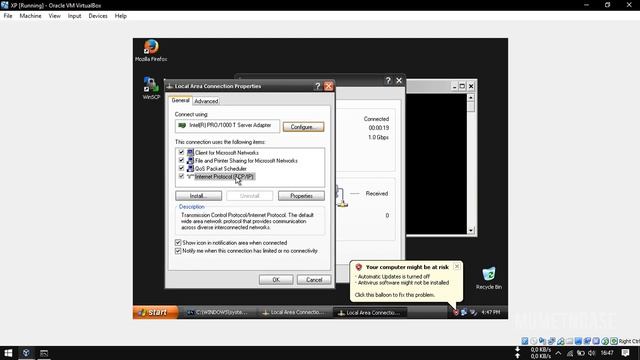The height and width of the screenshot is (360, 640).
Task: Cancel the Local Area Connection Properties dialog
Action: click(314, 280)
